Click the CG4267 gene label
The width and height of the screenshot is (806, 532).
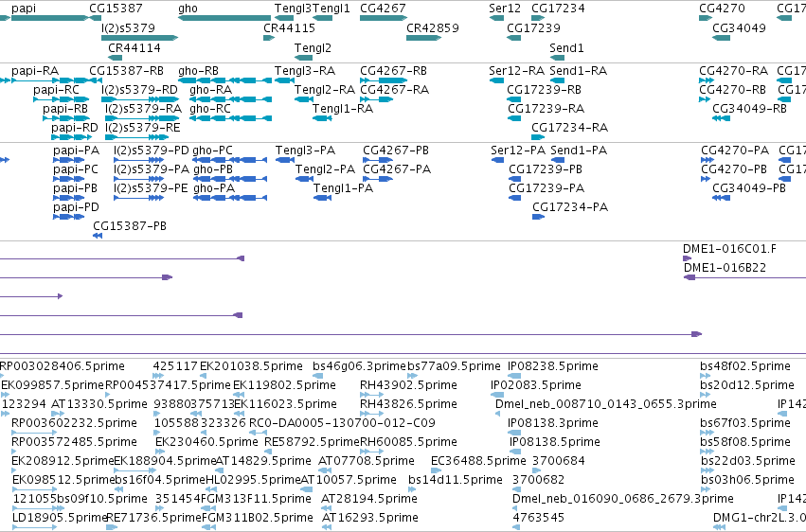point(383,9)
